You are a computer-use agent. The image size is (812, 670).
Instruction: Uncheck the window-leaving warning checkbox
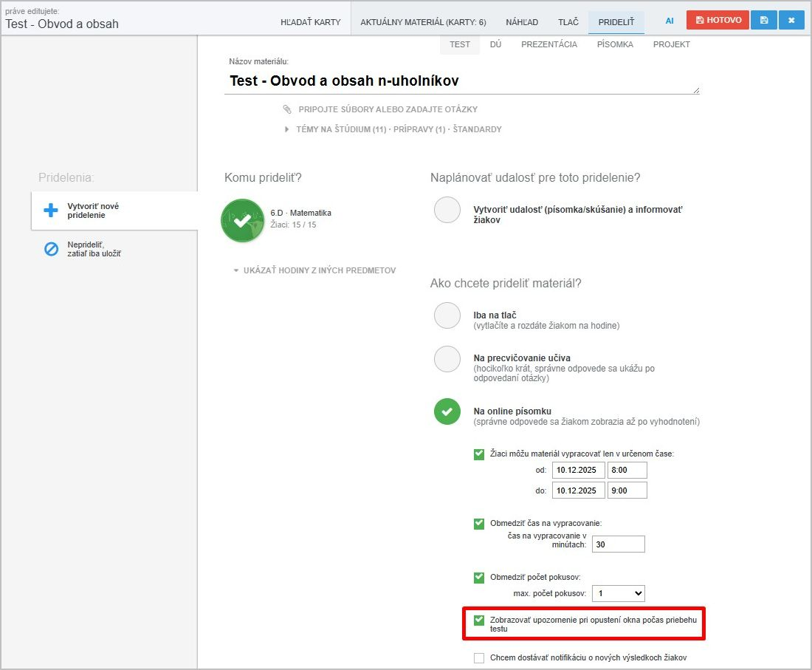coord(479,620)
